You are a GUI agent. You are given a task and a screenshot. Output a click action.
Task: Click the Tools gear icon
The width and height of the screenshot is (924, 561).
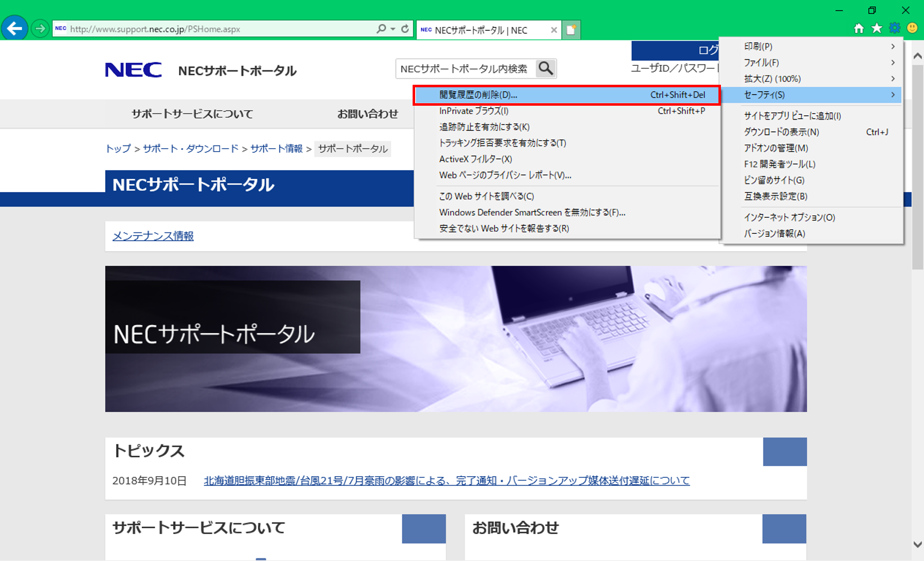[895, 28]
